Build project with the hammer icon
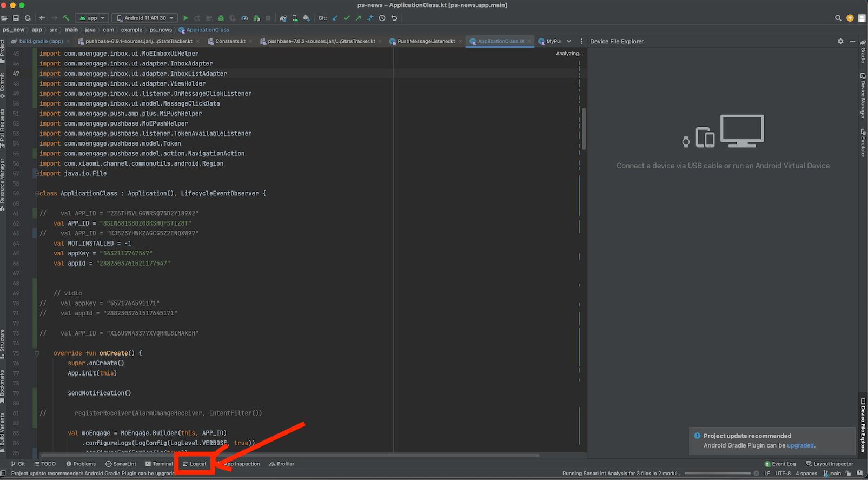The width and height of the screenshot is (868, 480). [x=66, y=18]
